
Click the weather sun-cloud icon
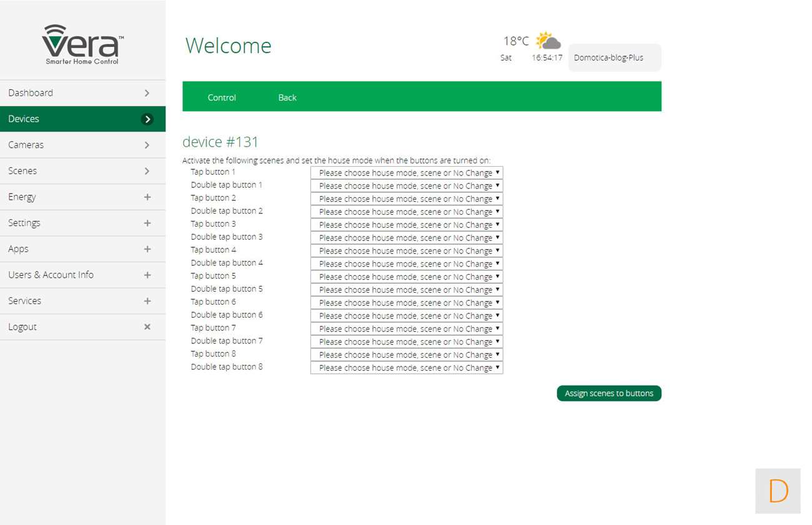[x=548, y=41]
